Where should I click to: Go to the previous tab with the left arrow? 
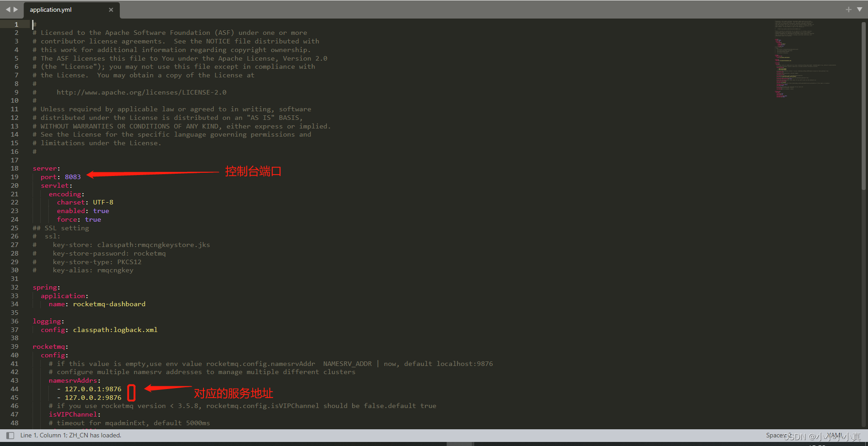tap(8, 9)
